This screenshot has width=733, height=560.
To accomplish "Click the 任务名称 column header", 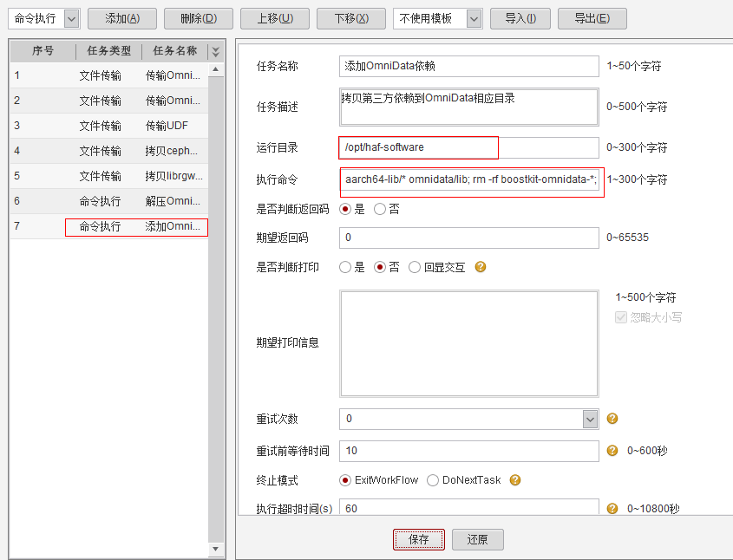I will pyautogui.click(x=175, y=51).
